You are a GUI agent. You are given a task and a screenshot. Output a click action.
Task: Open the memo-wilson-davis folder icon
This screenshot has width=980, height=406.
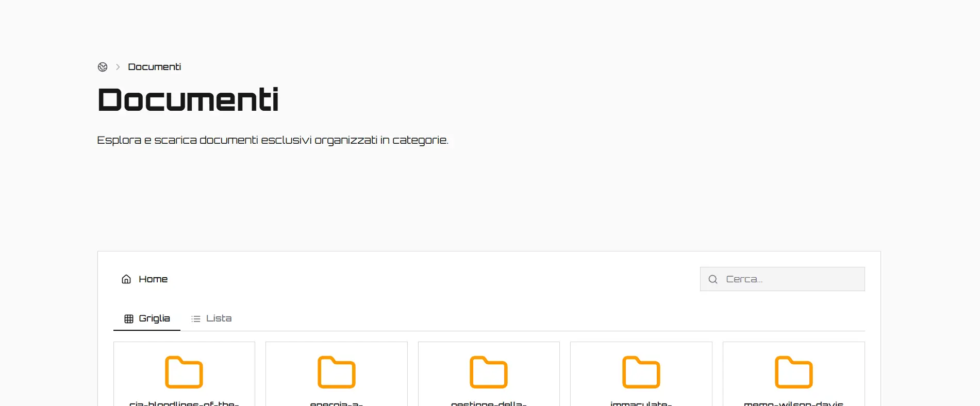tap(794, 372)
